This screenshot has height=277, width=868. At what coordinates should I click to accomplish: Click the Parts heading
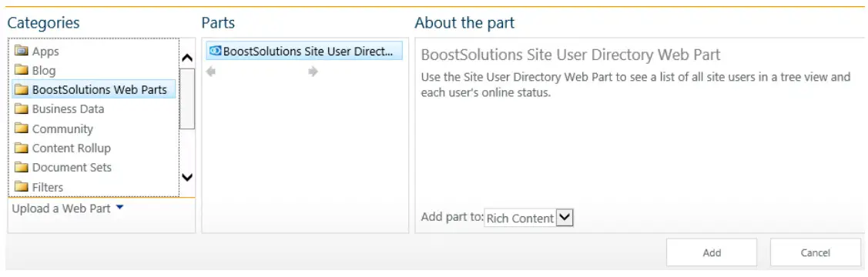tap(218, 22)
